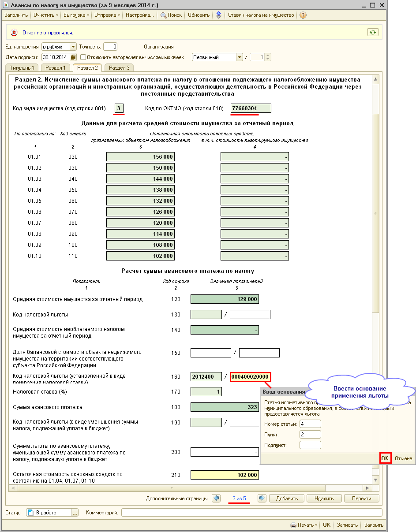Screen dimensions: 416x532
Task: Click the vertical scrollbar up arrow
Action: pos(376,79)
